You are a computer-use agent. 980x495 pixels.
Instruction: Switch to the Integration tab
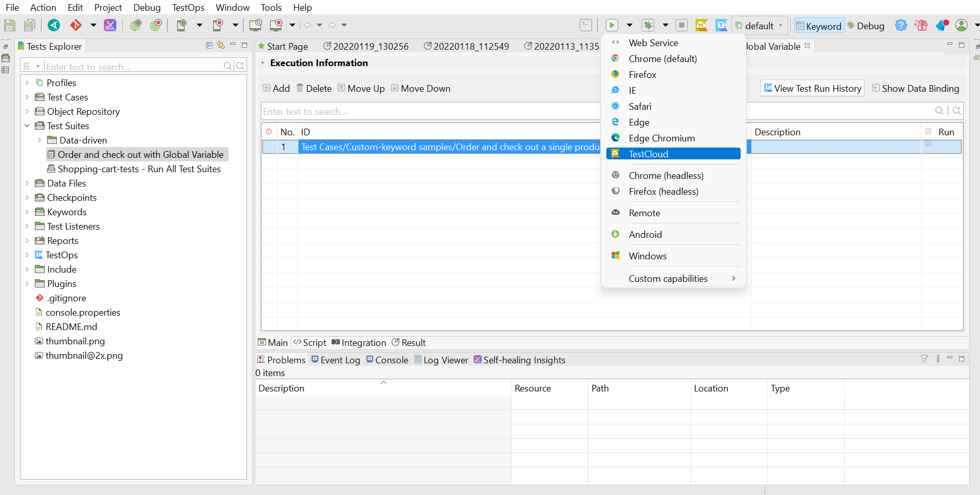(359, 342)
